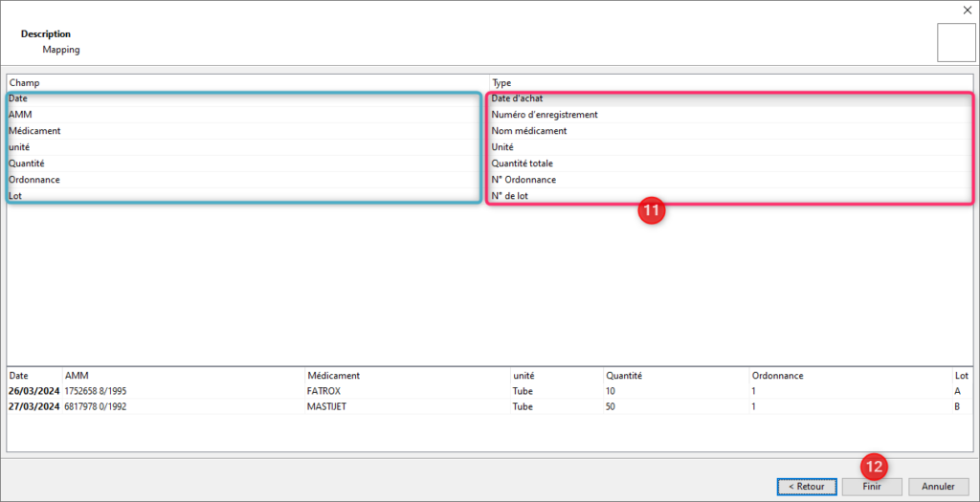The image size is (980, 502).
Task: Choose the "N° Ordonnance" type cell
Action: pyautogui.click(x=523, y=180)
